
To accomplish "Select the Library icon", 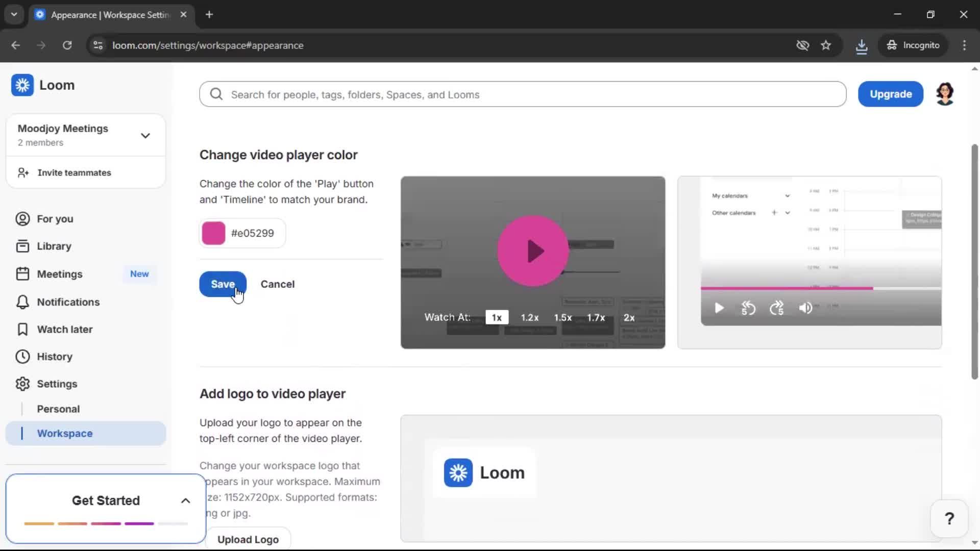I will click(x=21, y=246).
